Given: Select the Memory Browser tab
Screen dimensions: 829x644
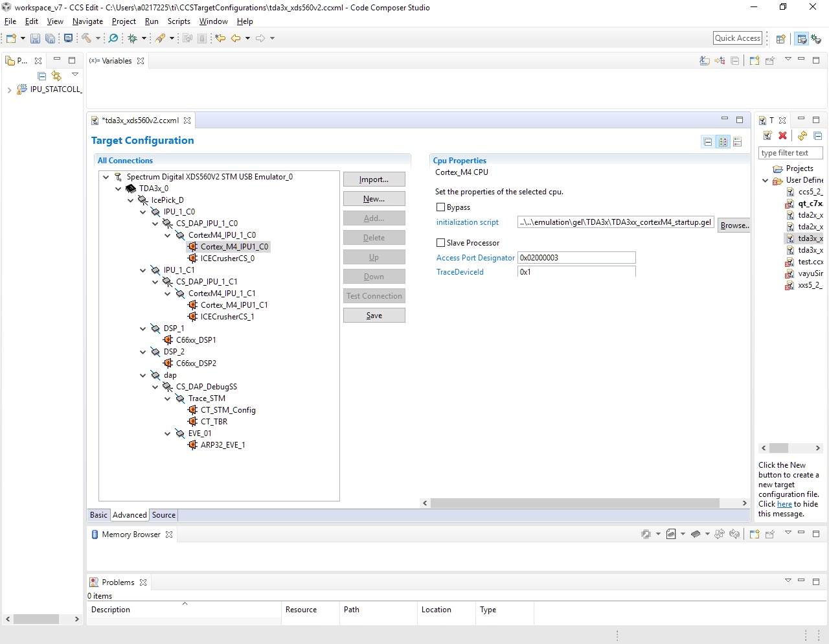Looking at the screenshot, I should click(x=131, y=535).
